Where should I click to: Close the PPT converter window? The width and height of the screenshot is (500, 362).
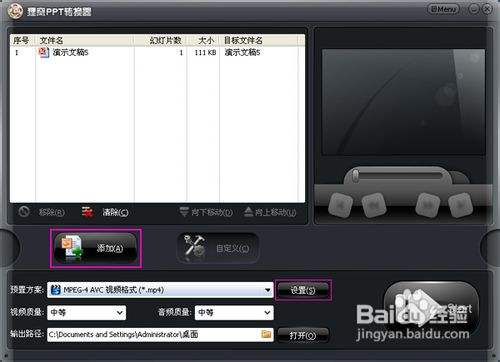coord(487,9)
